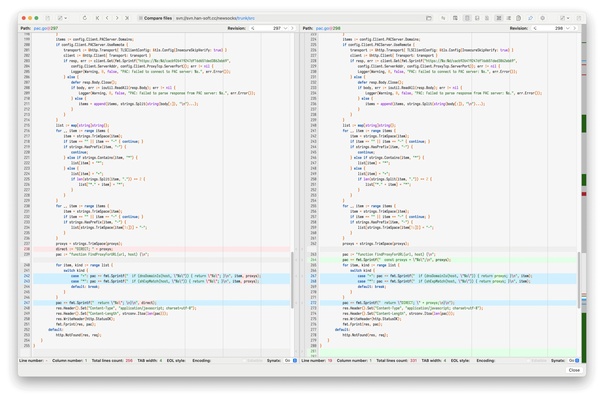604x400 pixels.
Task: Toggle the collapse-unchanged icon
Action: (x=499, y=18)
